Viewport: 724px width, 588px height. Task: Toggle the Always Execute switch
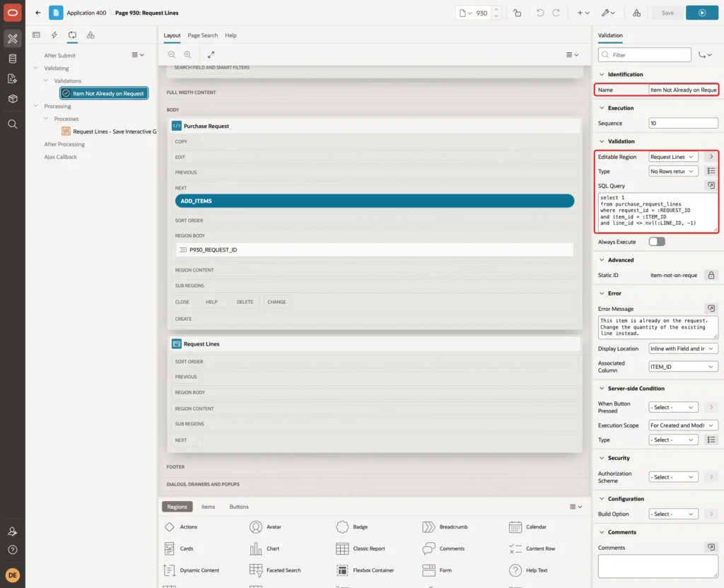(x=657, y=242)
